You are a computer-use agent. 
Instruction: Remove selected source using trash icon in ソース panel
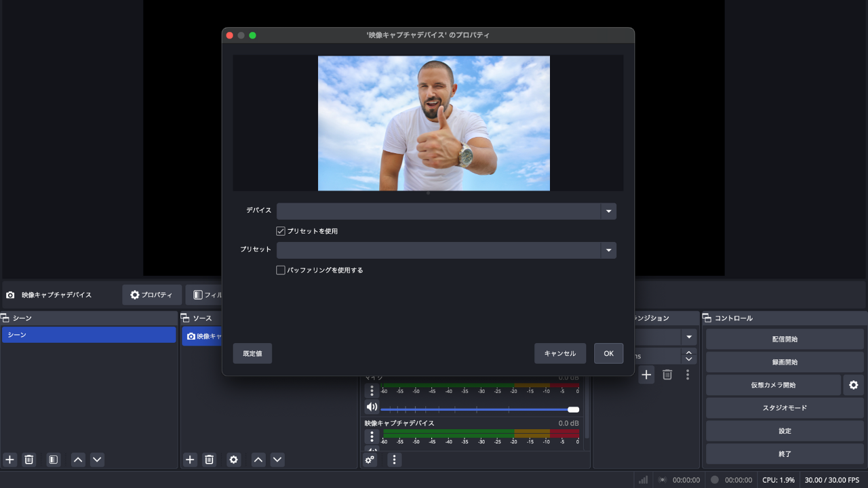[210, 460]
